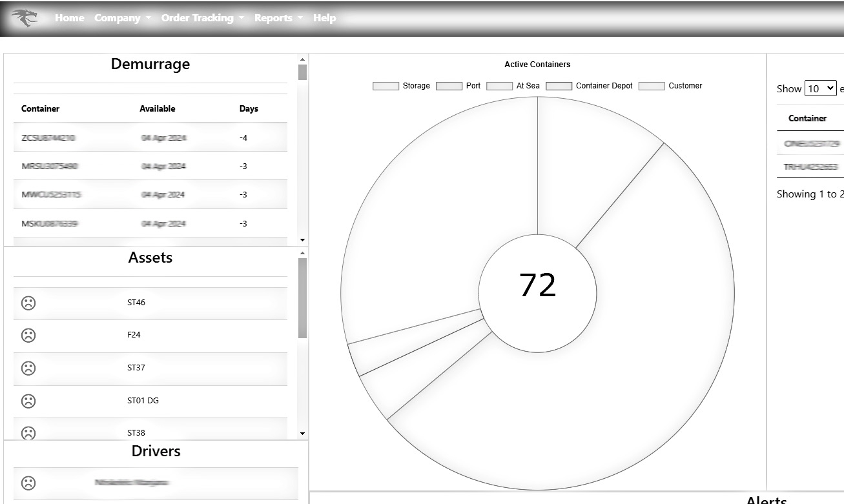Image resolution: width=844 pixels, height=504 pixels.
Task: Expand the Order Tracking menu
Action: click(202, 18)
